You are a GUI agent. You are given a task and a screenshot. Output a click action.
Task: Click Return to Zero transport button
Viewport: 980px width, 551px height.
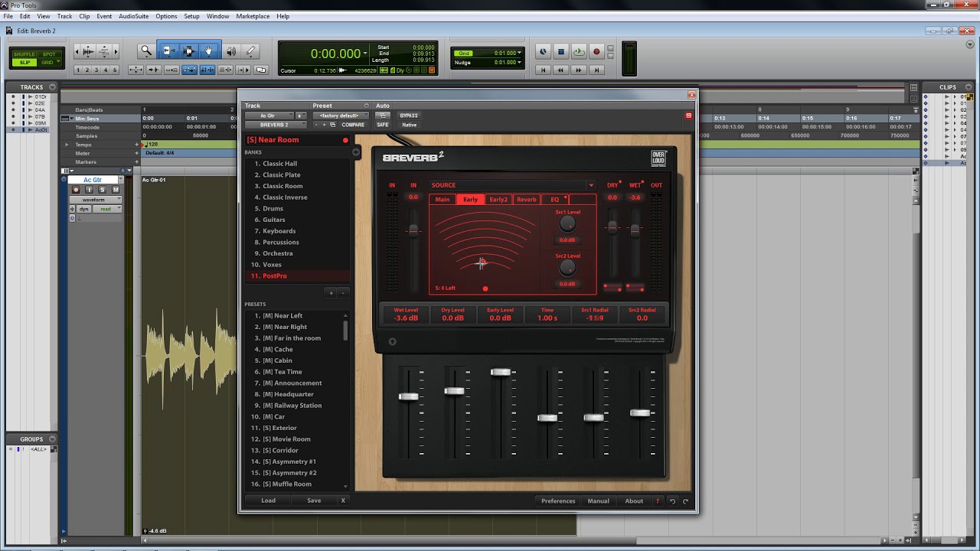point(543,70)
